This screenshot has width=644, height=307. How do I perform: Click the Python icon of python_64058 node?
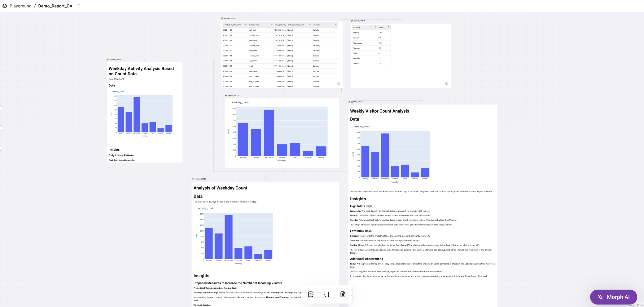coord(108,60)
